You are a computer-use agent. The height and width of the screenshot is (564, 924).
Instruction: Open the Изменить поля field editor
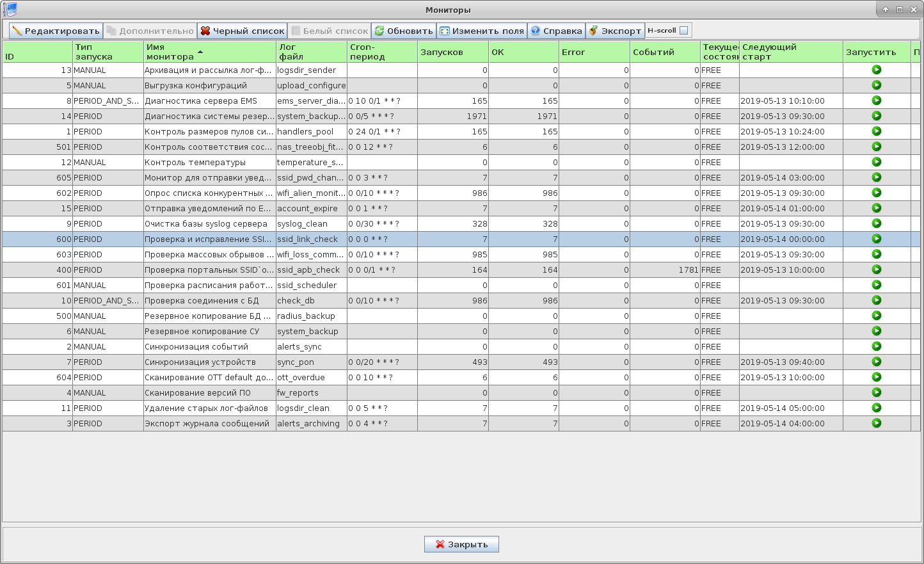[x=482, y=31]
